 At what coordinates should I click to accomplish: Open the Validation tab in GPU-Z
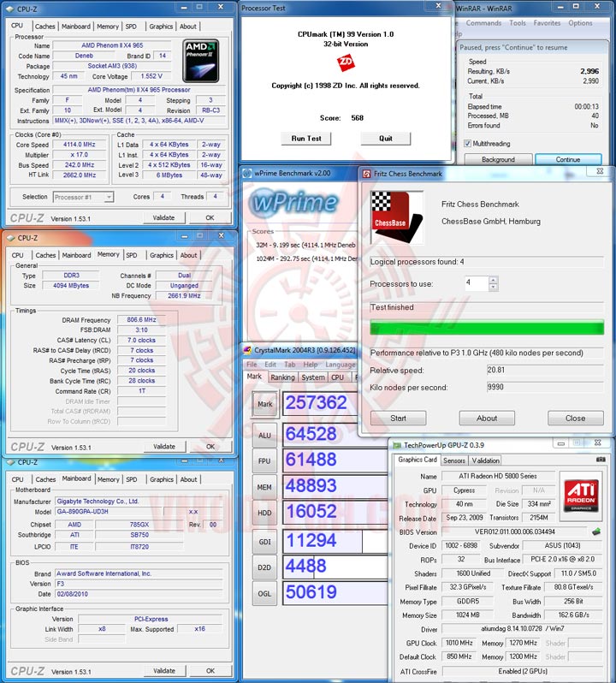(485, 460)
